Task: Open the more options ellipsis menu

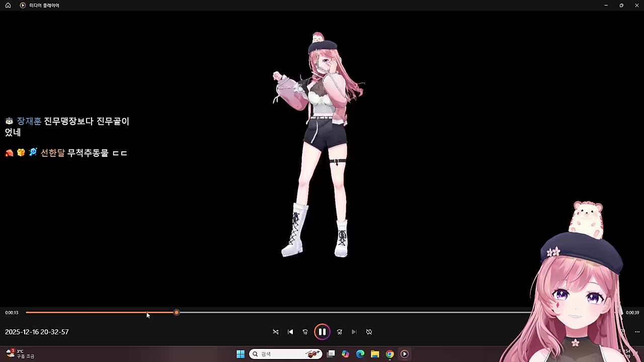Action: click(637, 332)
